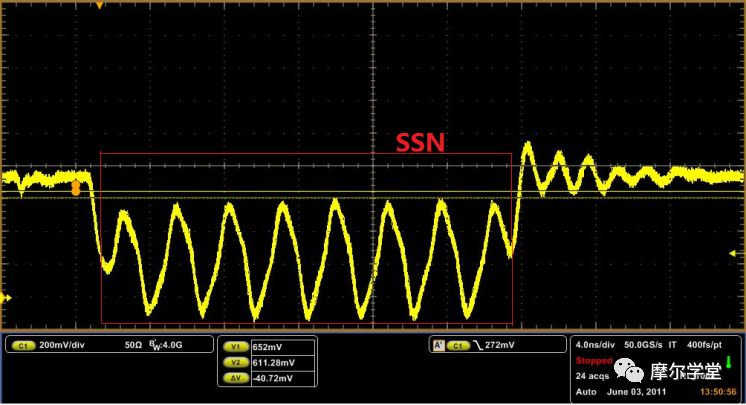Click the 13:50:56 time readout
The width and height of the screenshot is (746, 405).
(x=718, y=392)
